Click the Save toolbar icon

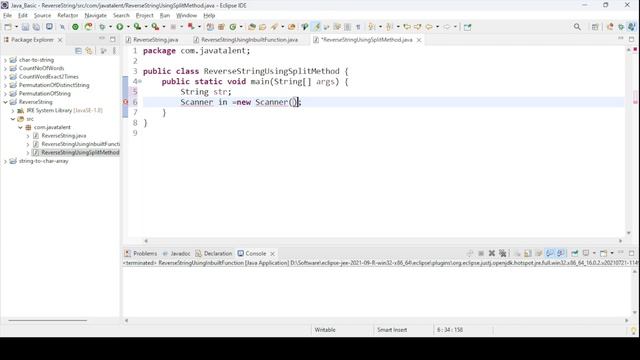25,27
